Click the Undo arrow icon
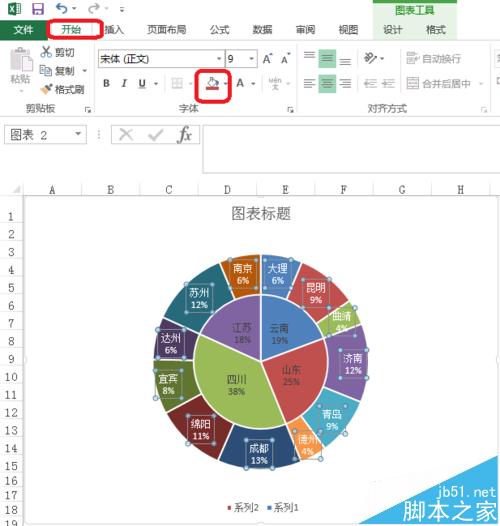The height and width of the screenshot is (526, 500). tap(62, 8)
